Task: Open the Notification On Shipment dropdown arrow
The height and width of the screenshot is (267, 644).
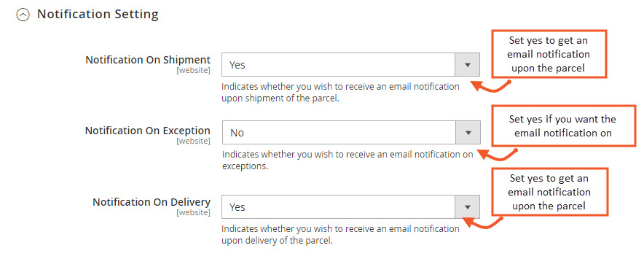Action: (467, 65)
